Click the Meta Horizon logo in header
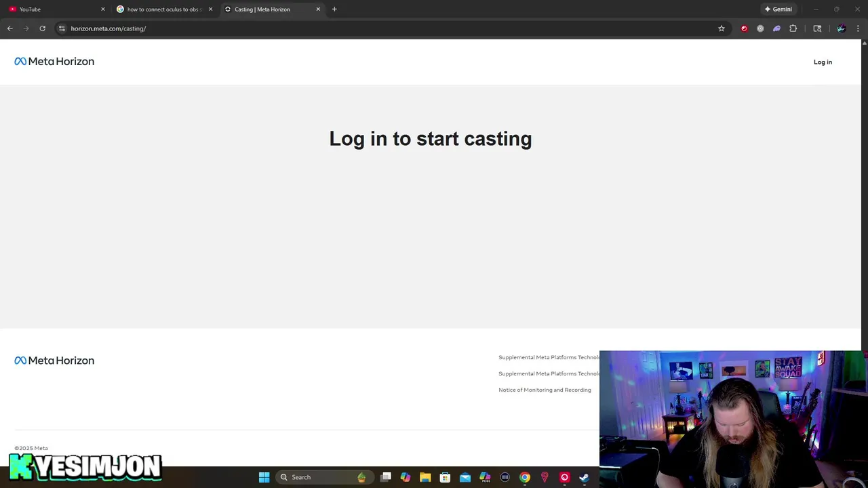Viewport: 868px width, 488px height. 54,61
